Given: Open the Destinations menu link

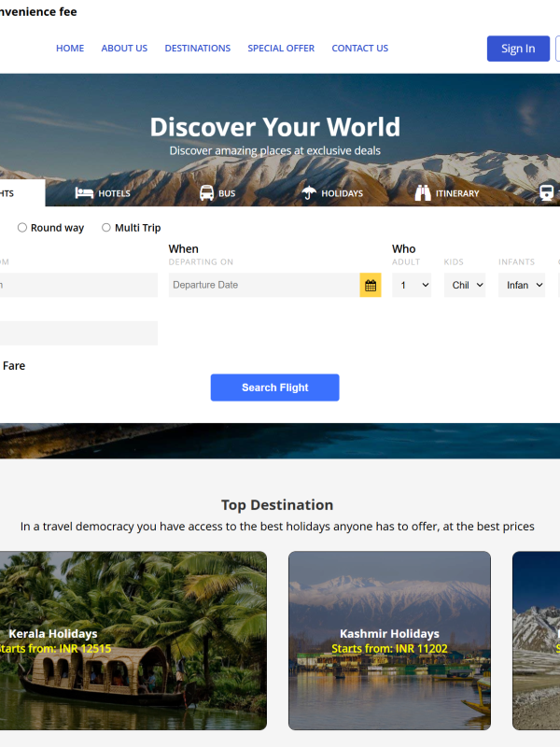Looking at the screenshot, I should 198,49.
